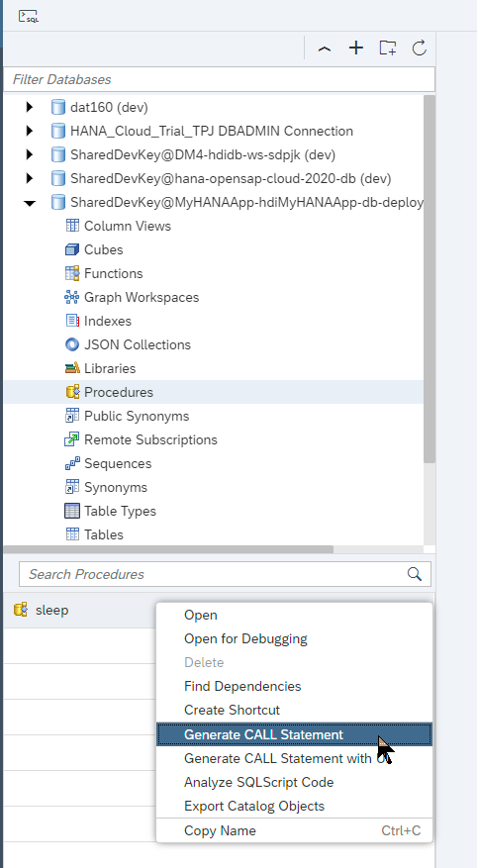Click the JSON Collections icon
The width and height of the screenshot is (477, 868).
(72, 344)
